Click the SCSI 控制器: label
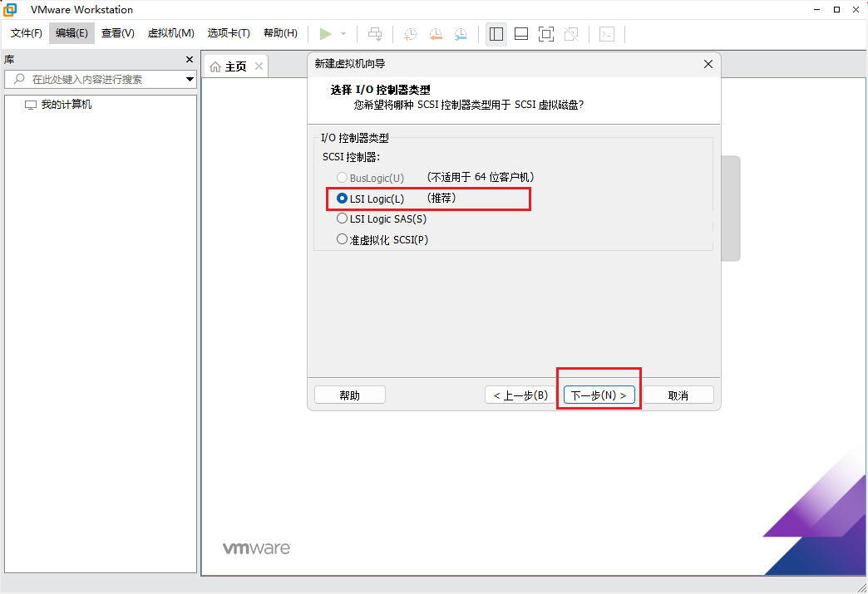Viewport: 868px width, 594px height. pos(352,157)
